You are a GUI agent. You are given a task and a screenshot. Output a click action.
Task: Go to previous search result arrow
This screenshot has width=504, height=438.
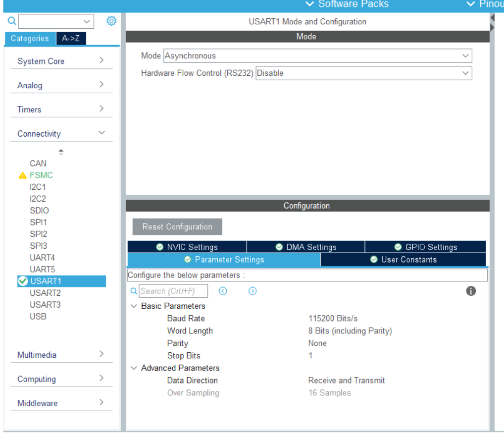[x=223, y=291]
